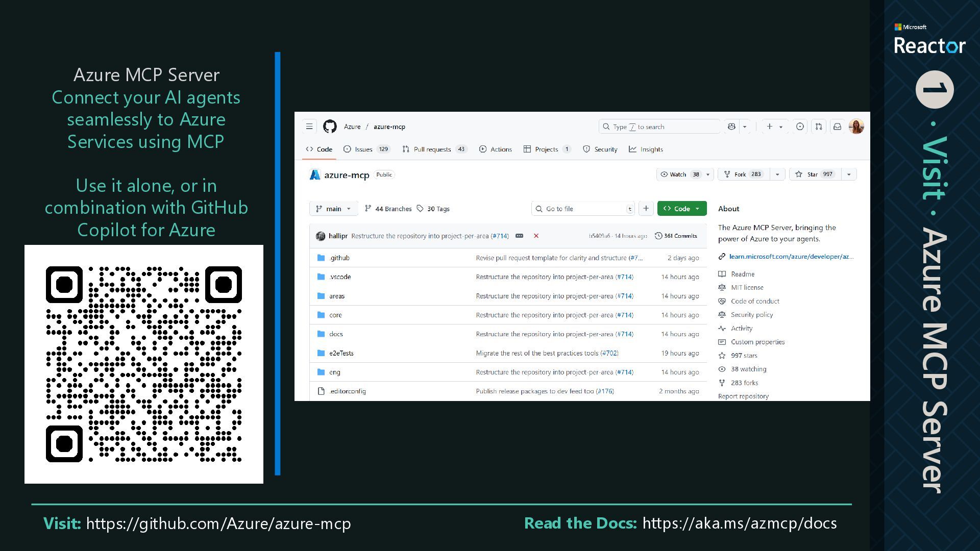
Task: Open the eng folder
Action: (334, 372)
